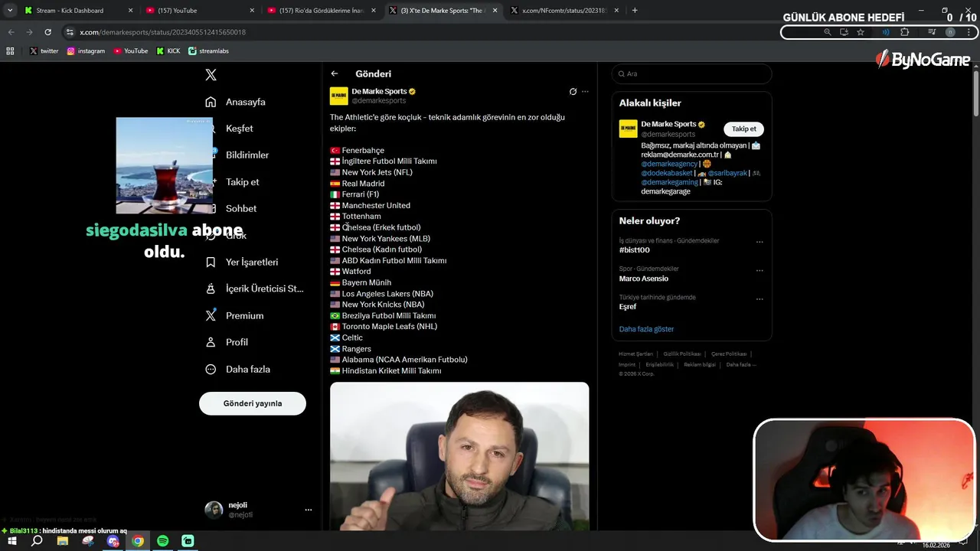
Task: Open Streamlabs app from taskbar
Action: pos(188,541)
